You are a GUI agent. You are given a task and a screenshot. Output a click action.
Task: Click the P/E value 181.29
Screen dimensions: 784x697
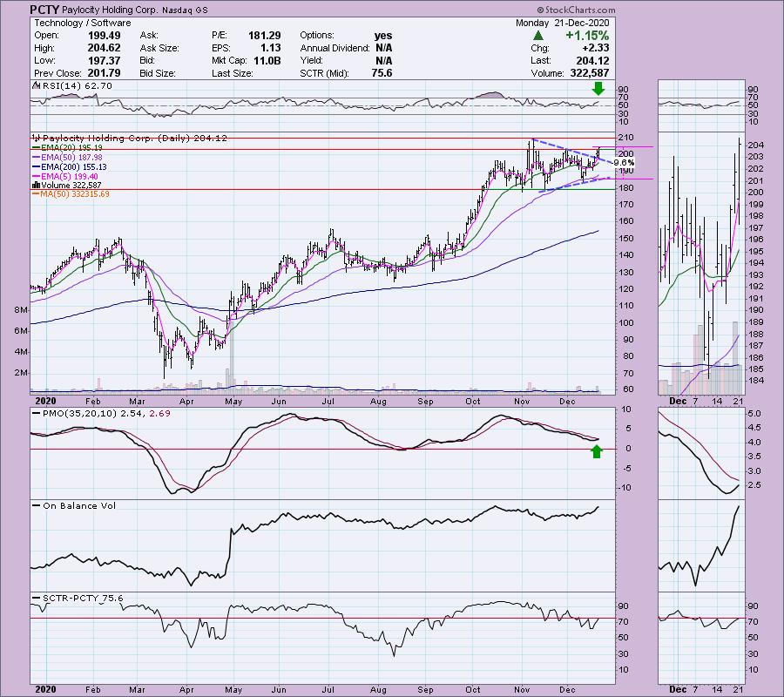pyautogui.click(x=265, y=36)
